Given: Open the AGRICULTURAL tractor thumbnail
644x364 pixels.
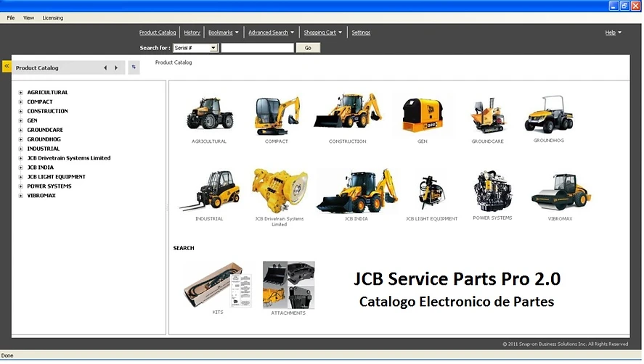Looking at the screenshot, I should pyautogui.click(x=210, y=114).
